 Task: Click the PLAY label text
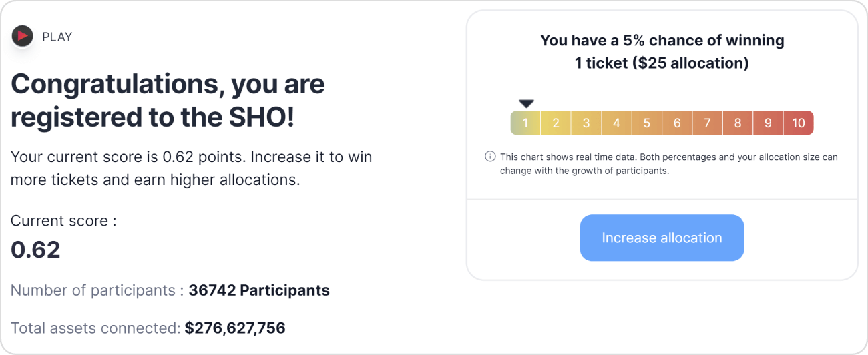click(57, 37)
